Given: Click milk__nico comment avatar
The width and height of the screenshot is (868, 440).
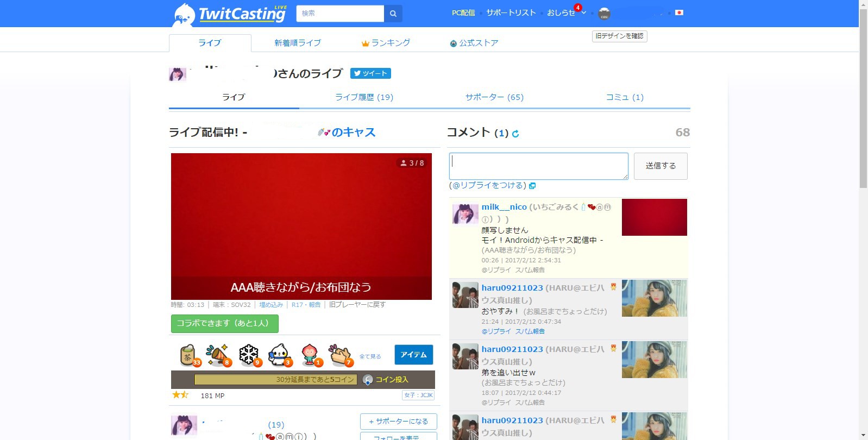Looking at the screenshot, I should click(466, 214).
